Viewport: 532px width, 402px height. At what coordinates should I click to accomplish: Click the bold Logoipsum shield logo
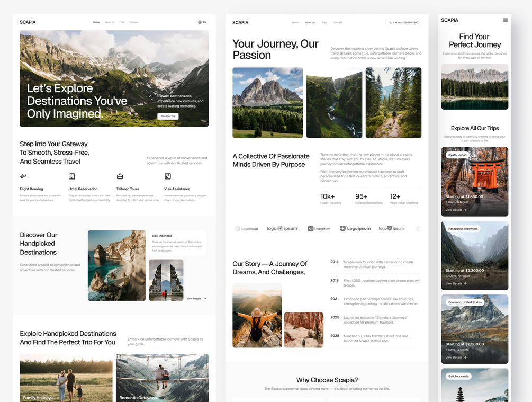(355, 228)
